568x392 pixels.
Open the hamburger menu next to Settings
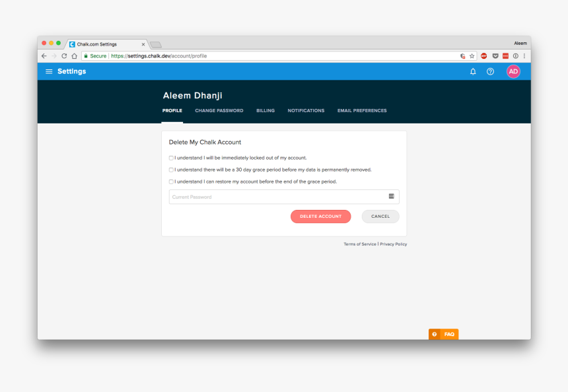point(49,71)
